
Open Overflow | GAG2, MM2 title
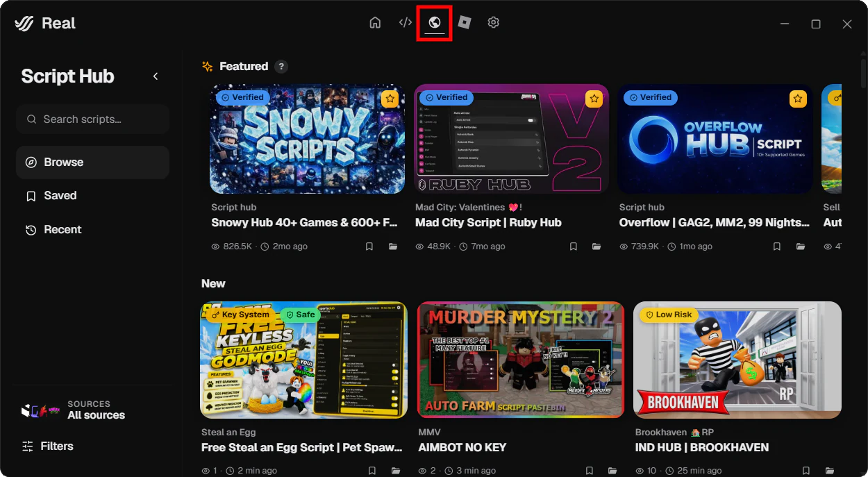[x=715, y=223]
